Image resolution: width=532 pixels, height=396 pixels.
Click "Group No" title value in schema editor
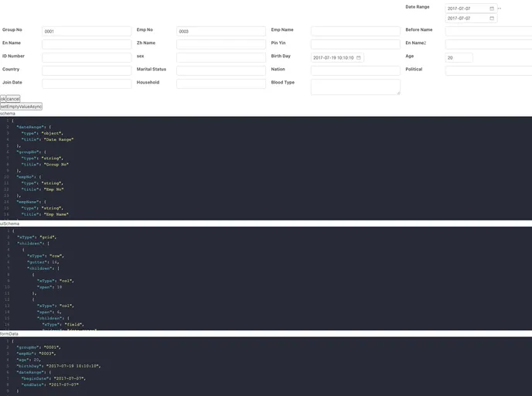click(x=56, y=164)
